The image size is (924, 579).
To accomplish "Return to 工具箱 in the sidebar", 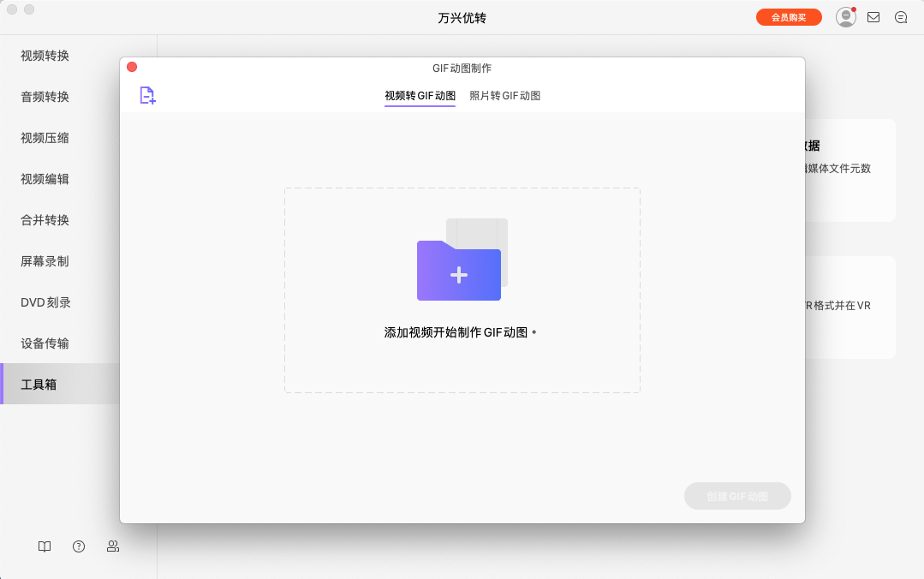I will pyautogui.click(x=39, y=384).
